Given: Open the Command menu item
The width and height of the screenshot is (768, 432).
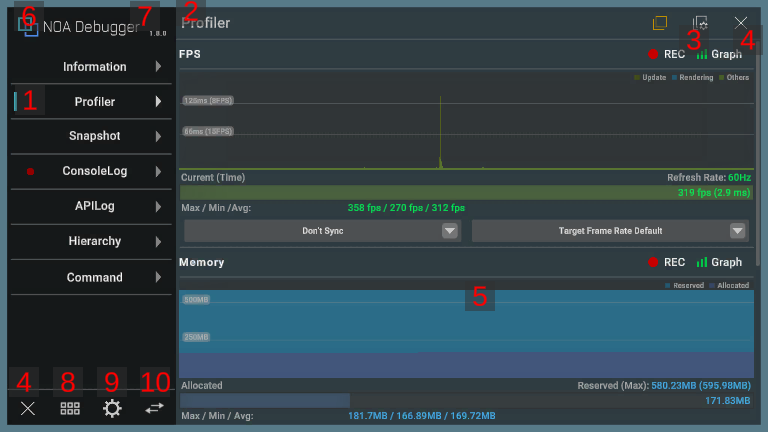Looking at the screenshot, I should pos(91,277).
